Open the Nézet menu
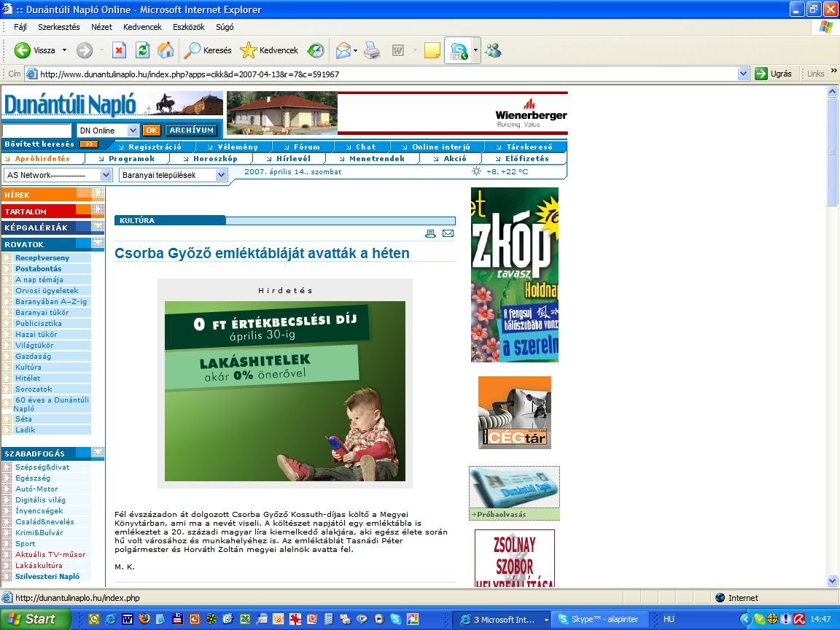The height and width of the screenshot is (630, 840). (x=102, y=27)
